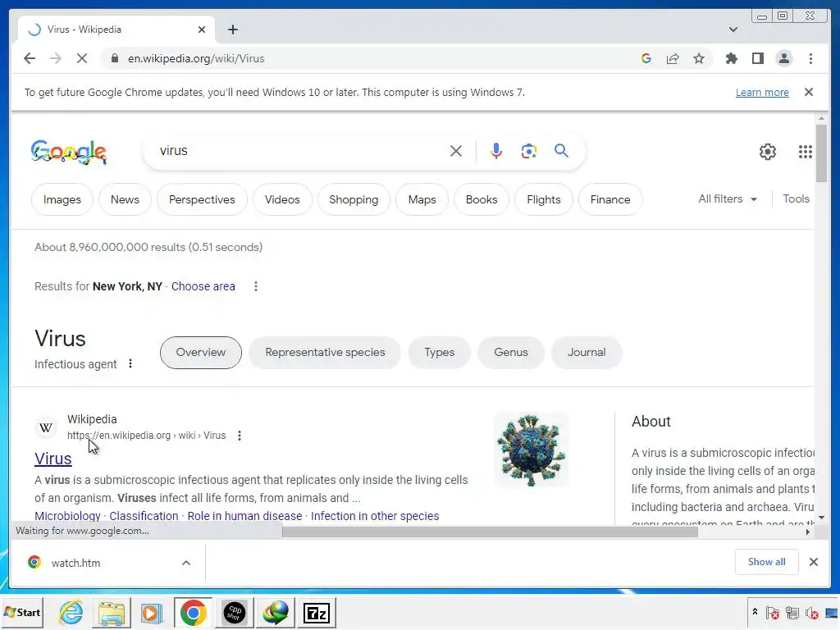Bookmark this page with the star icon
Viewport: 840px width, 630px height.
pyautogui.click(x=699, y=58)
